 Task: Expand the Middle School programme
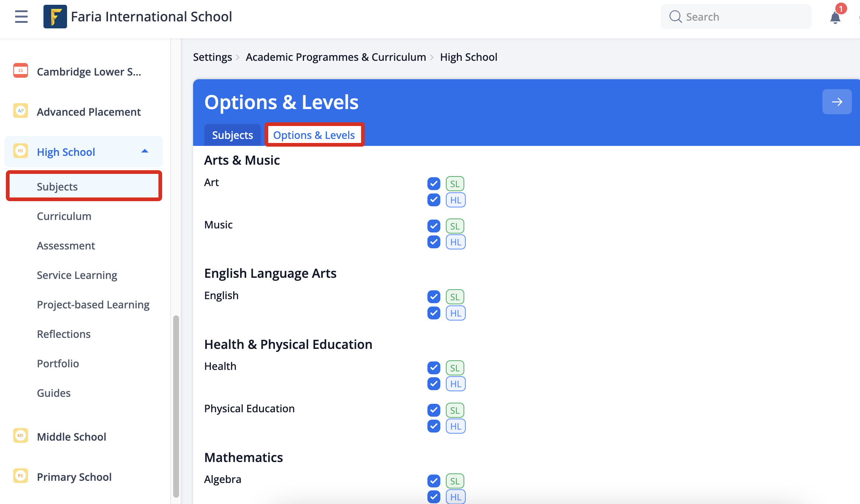click(71, 437)
